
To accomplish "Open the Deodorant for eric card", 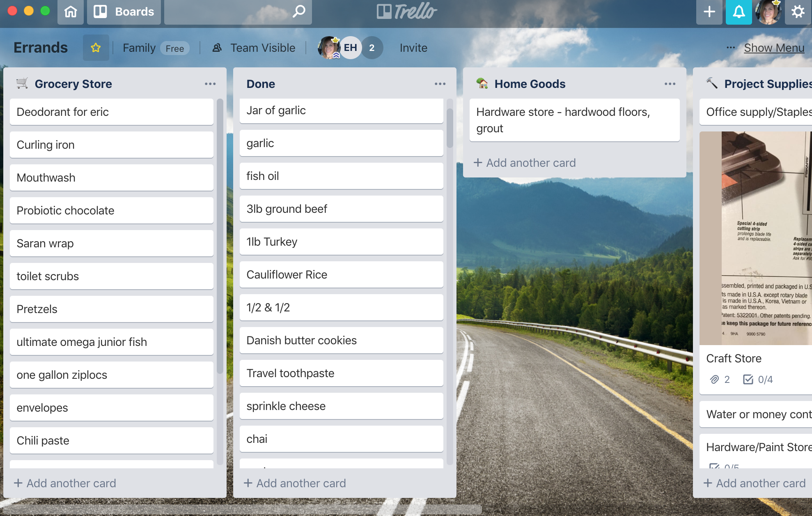I will [x=112, y=112].
